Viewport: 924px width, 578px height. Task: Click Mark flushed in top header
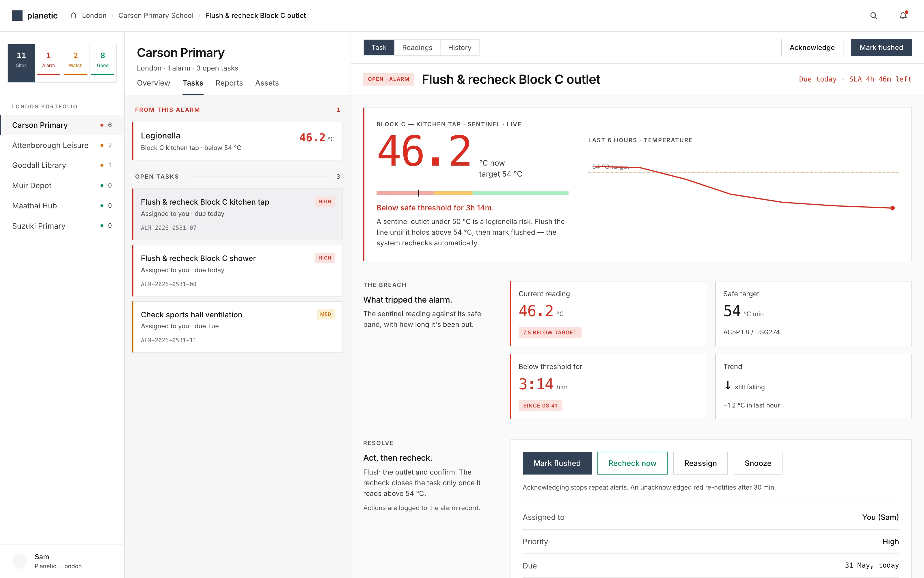click(881, 47)
